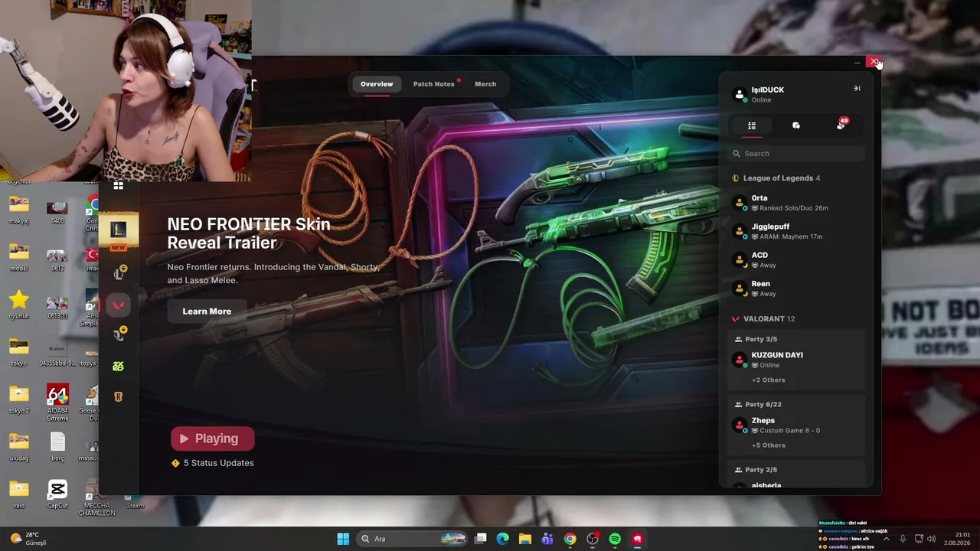Select friend Orta in friends list
The width and height of the screenshot is (980, 551).
click(x=796, y=203)
